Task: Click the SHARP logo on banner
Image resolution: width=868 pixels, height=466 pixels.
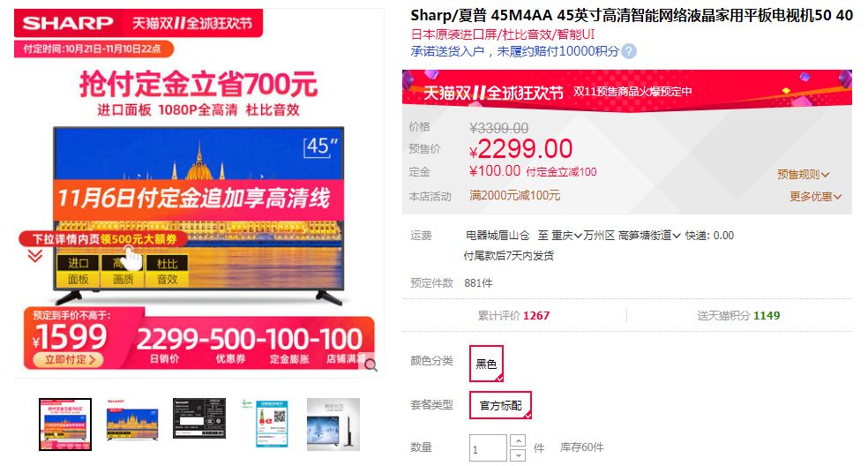Action: point(68,23)
